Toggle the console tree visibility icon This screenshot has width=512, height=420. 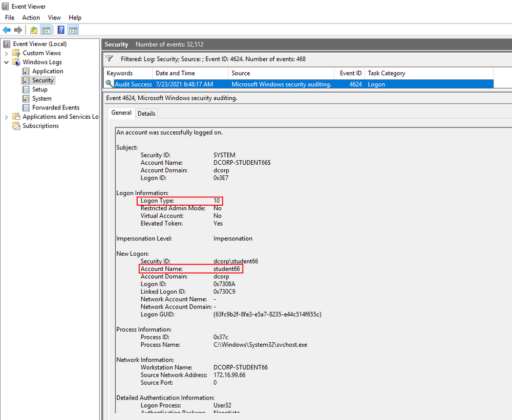point(46,30)
